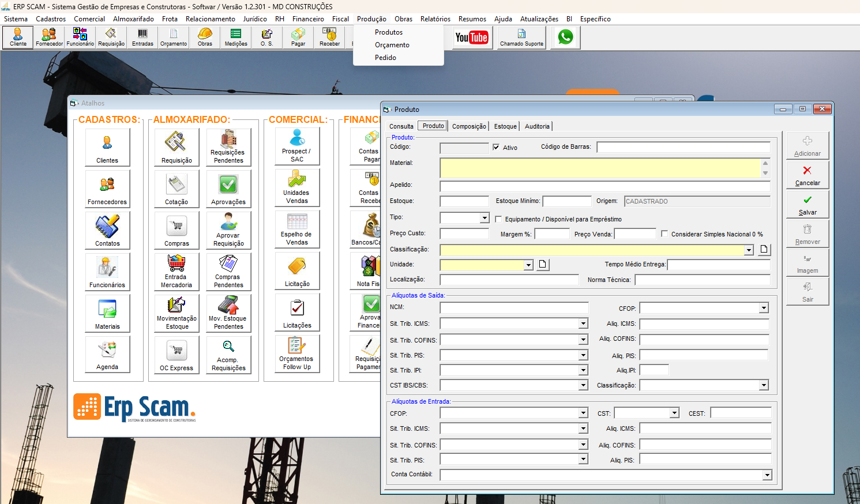860x504 pixels.
Task: Select Orçamento in the Produção menu
Action: 392,45
